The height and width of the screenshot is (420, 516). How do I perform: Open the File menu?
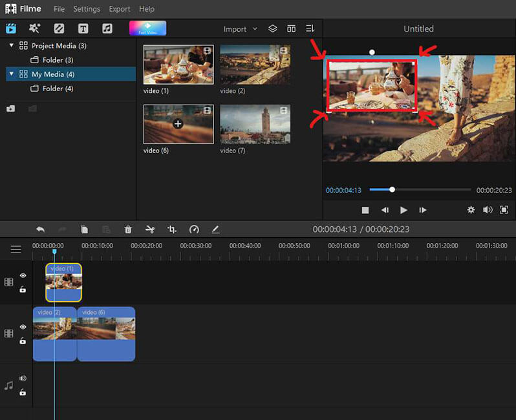pyautogui.click(x=59, y=9)
